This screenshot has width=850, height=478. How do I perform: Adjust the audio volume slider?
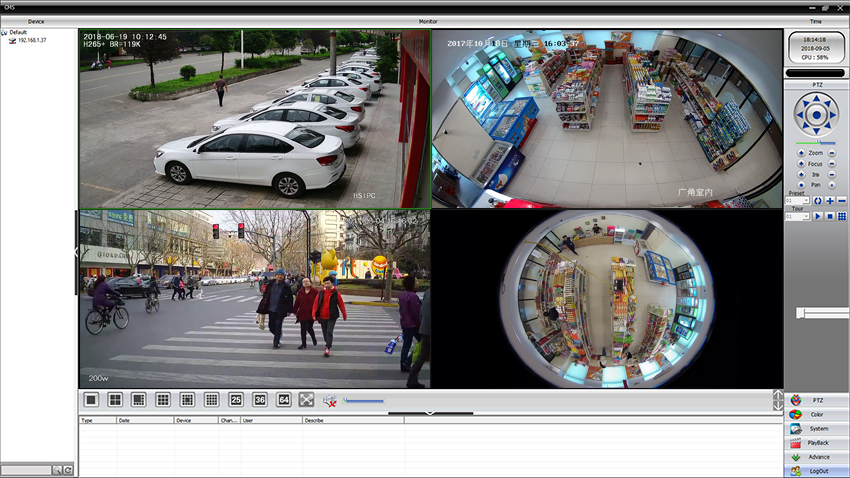[x=363, y=401]
